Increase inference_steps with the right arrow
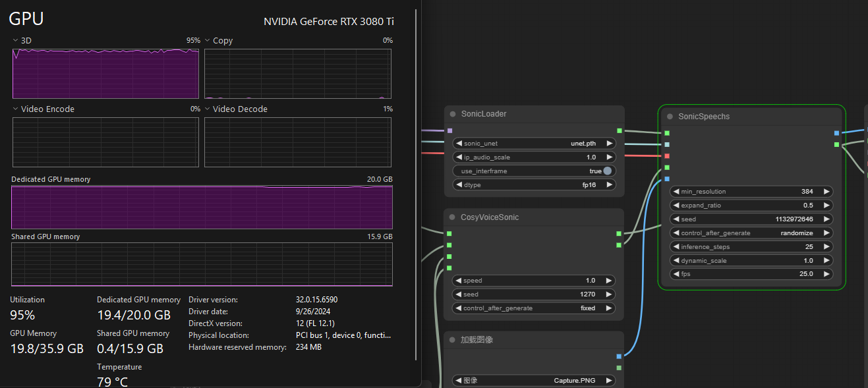 [826, 247]
